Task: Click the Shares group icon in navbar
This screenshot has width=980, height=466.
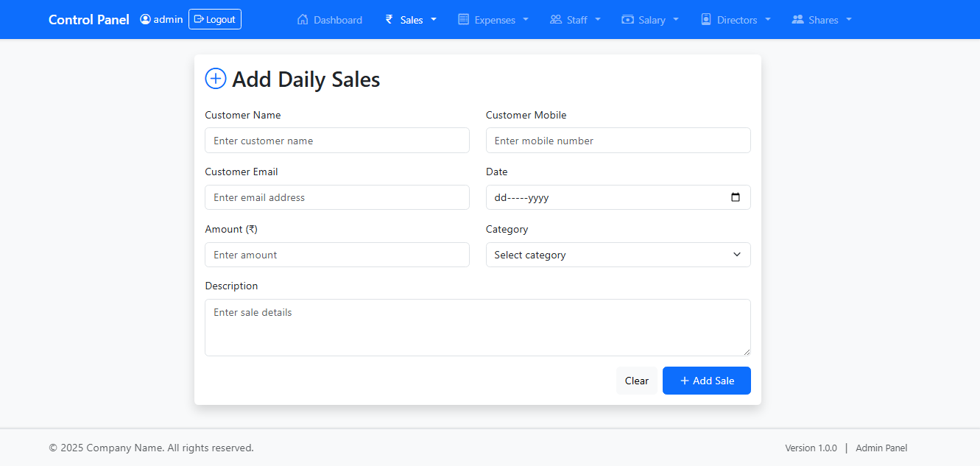Action: 797,20
